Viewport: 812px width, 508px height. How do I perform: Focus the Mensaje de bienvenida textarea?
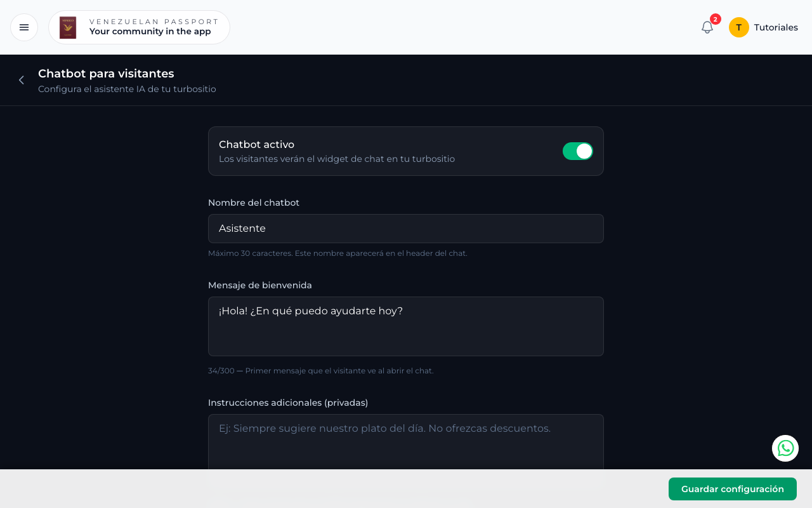click(x=406, y=326)
